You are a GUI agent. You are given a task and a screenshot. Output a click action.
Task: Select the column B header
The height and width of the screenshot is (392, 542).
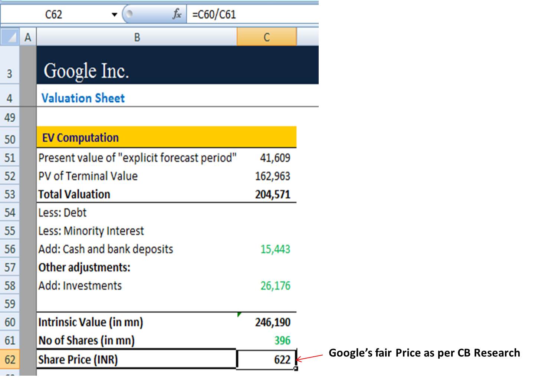tap(137, 37)
